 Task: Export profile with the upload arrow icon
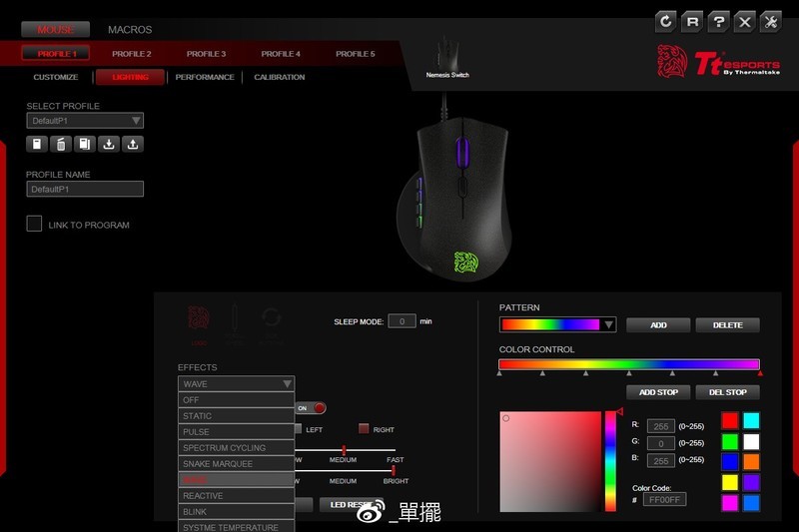click(x=133, y=144)
